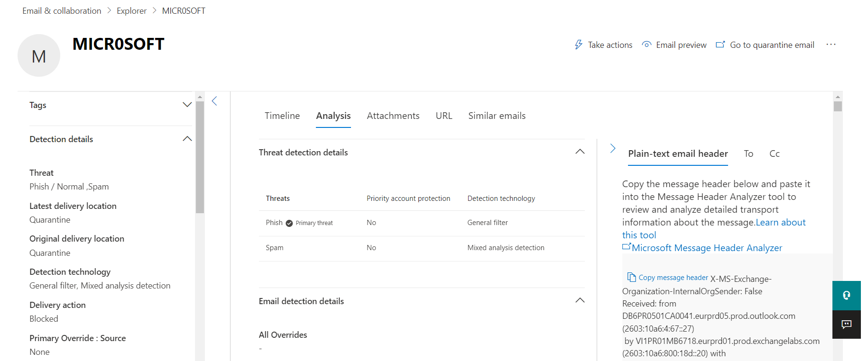This screenshot has width=868, height=361.
Task: Open the feedback chat widget
Action: (x=847, y=325)
